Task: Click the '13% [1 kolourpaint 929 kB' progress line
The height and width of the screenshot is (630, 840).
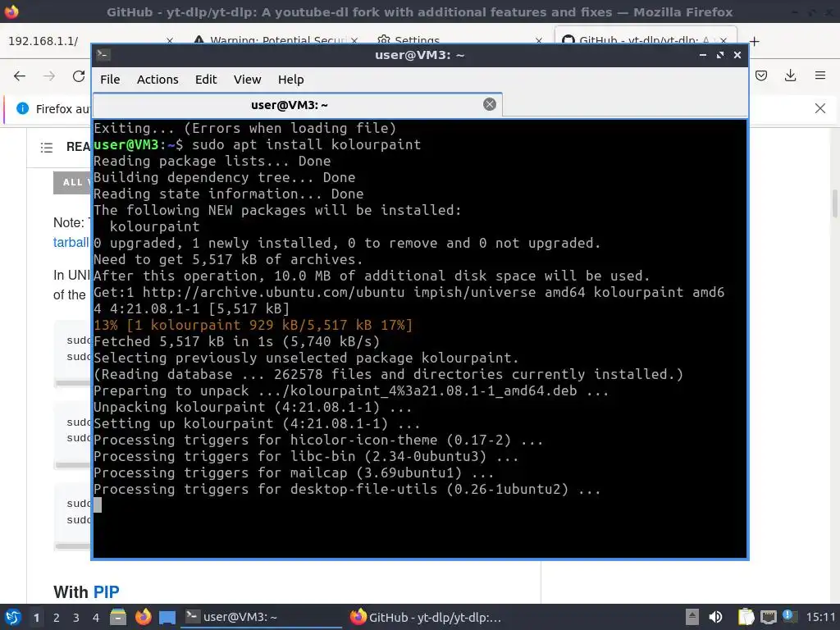Action: coord(253,325)
